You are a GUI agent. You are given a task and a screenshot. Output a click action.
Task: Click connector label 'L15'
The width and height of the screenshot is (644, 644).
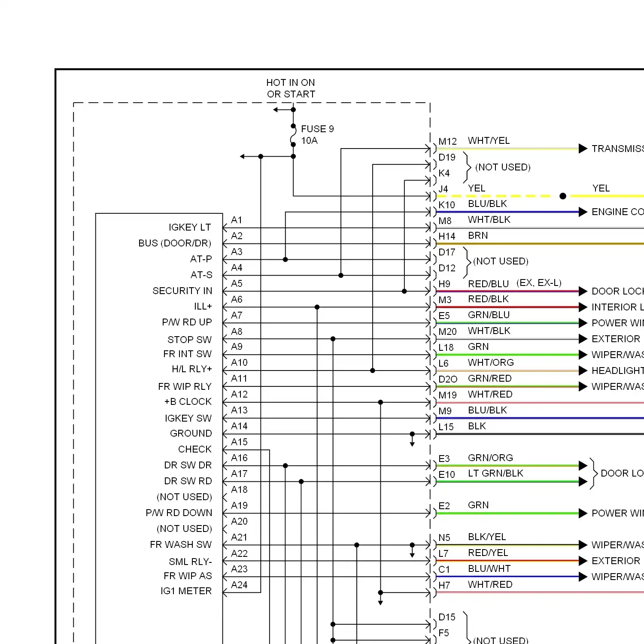click(446, 427)
